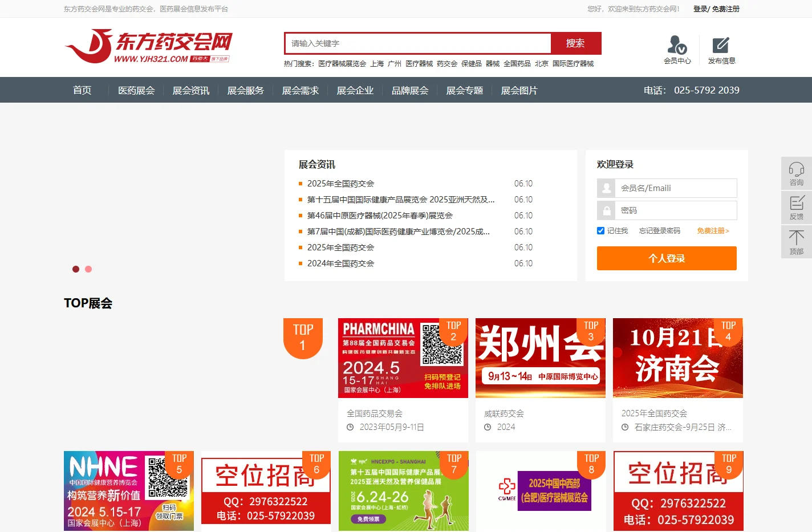
Task: Click the orange 免费注册> link in login panel
Action: pyautogui.click(x=713, y=231)
